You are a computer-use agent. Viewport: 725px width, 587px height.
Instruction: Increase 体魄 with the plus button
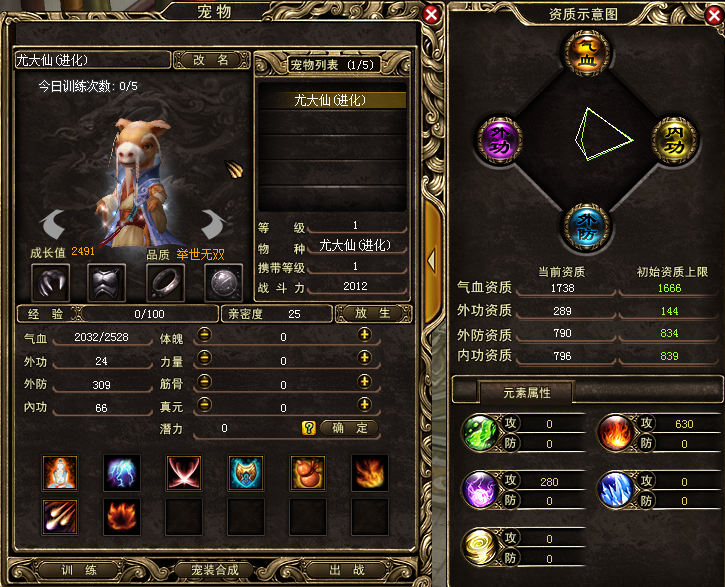pos(364,335)
